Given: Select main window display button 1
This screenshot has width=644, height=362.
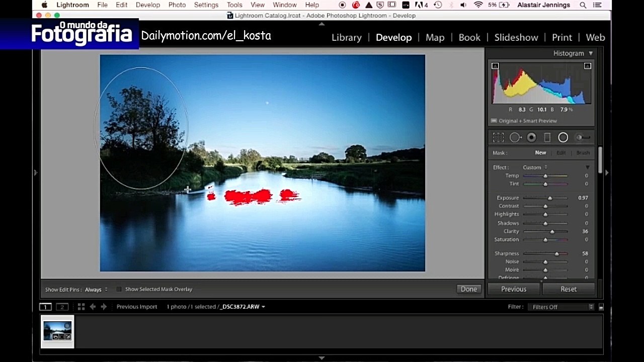Looking at the screenshot, I should click(45, 307).
